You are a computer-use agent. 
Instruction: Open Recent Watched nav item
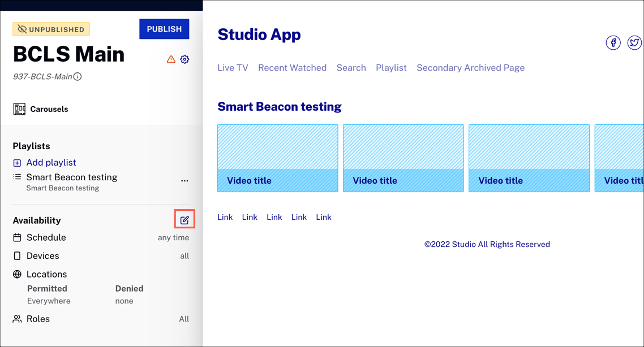(x=293, y=68)
